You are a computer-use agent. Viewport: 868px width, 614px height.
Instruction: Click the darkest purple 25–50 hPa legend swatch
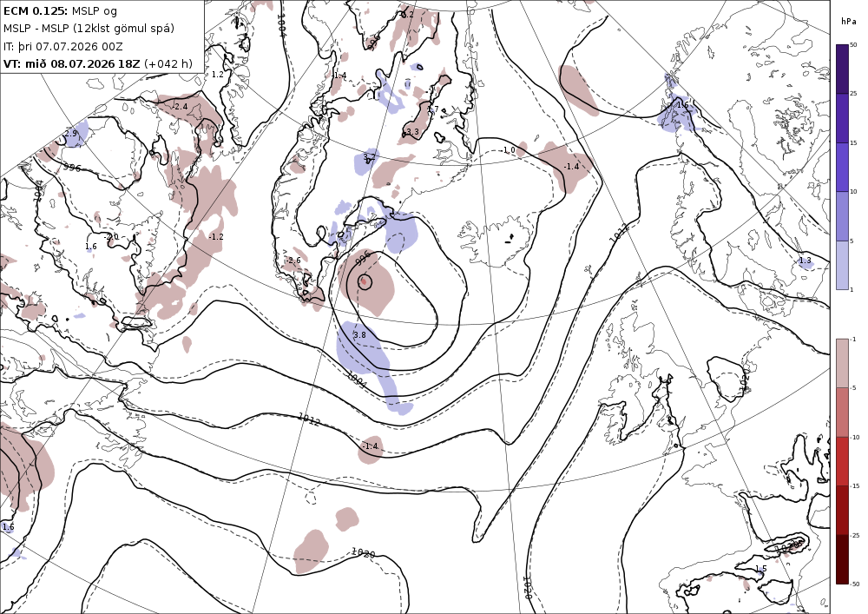click(842, 69)
